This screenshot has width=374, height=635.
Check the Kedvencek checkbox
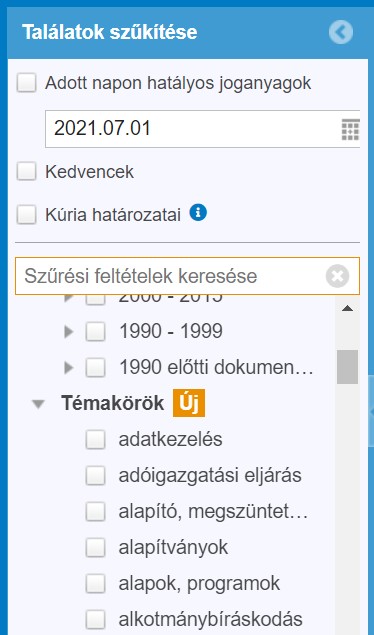tap(26, 171)
